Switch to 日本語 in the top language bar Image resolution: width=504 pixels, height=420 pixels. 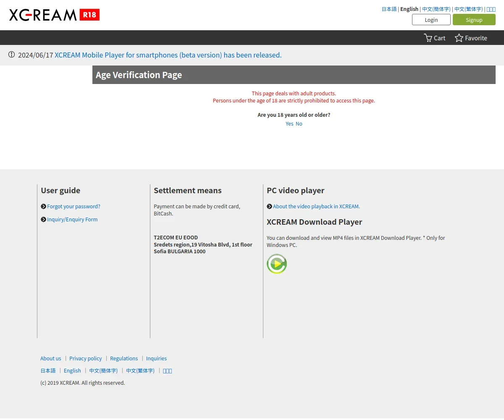pyautogui.click(x=389, y=9)
